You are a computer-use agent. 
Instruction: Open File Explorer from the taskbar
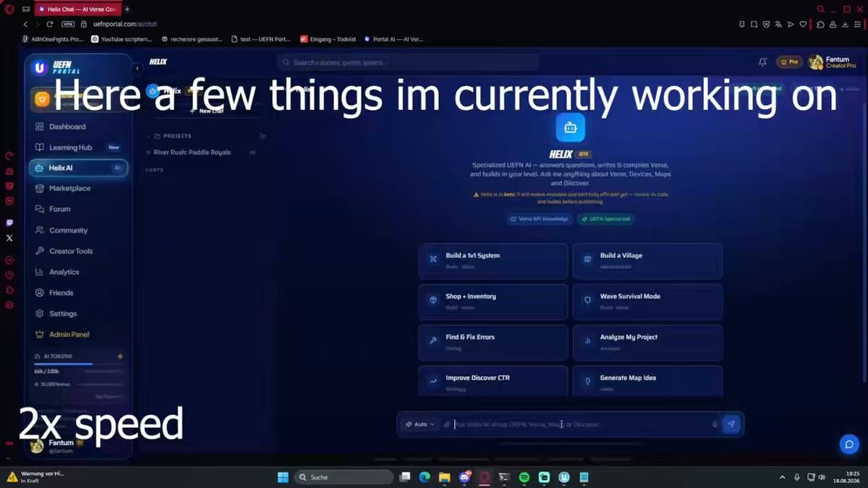coord(444,477)
